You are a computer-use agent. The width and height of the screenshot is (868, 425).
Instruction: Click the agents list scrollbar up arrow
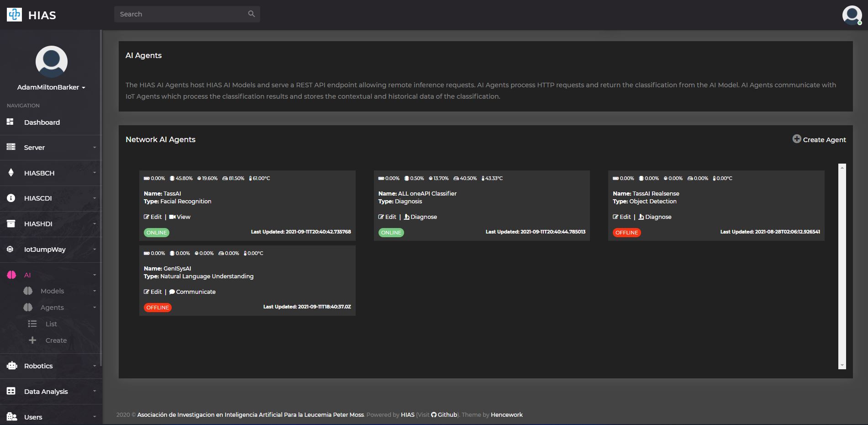tap(842, 167)
